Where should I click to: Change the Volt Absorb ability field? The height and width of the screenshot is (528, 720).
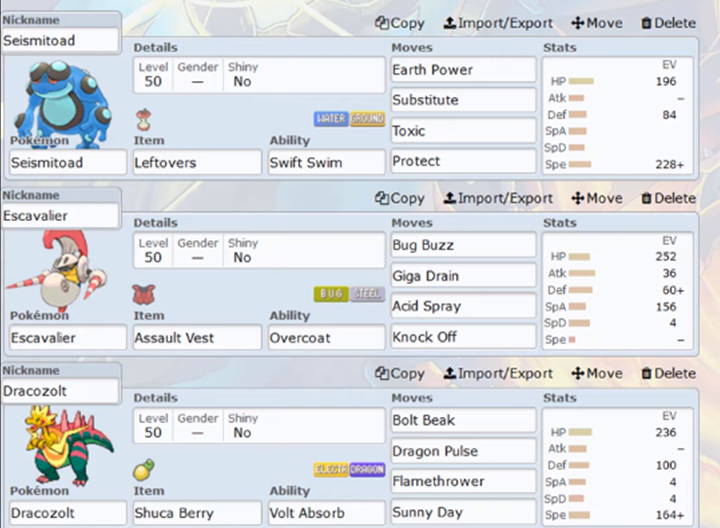point(326,513)
